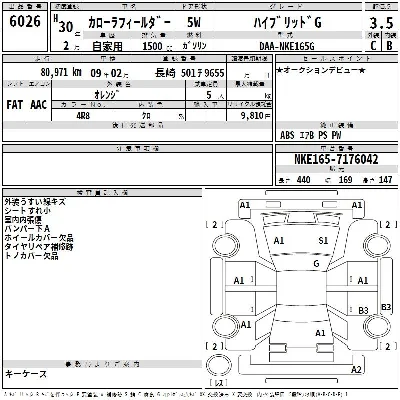Select the length value 440
The width and height of the screenshot is (400, 400).
click(303, 180)
